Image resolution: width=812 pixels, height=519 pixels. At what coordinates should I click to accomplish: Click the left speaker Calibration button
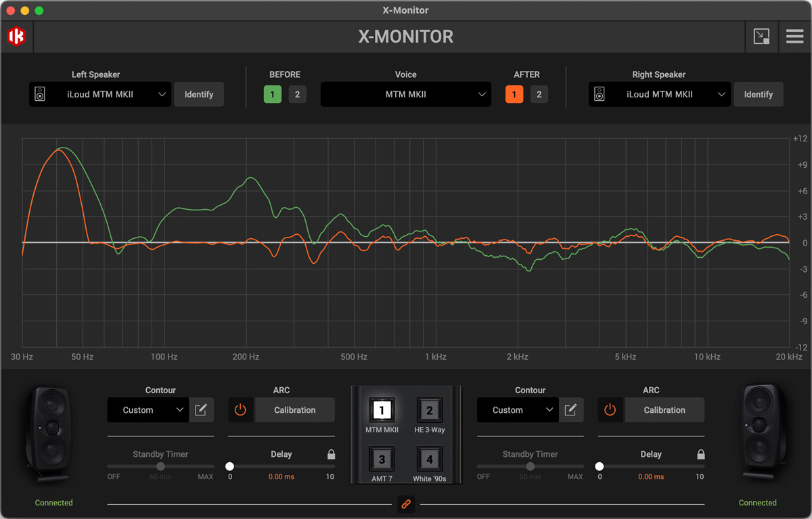(294, 410)
